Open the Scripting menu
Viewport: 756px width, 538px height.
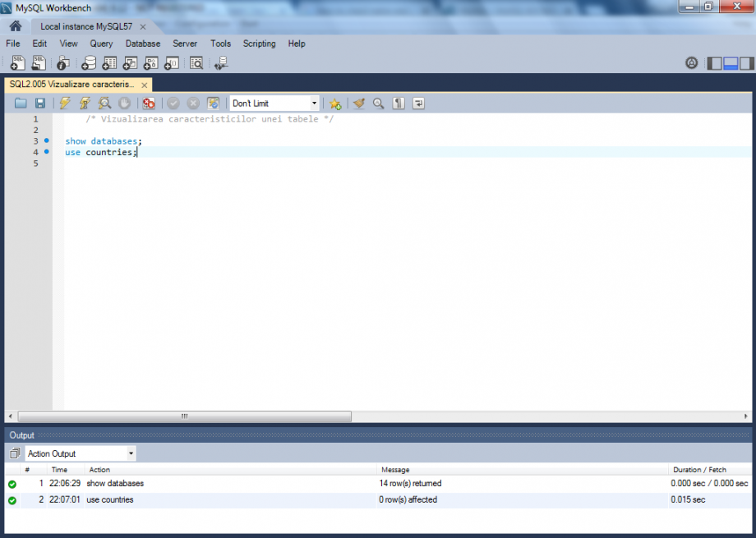(x=260, y=44)
